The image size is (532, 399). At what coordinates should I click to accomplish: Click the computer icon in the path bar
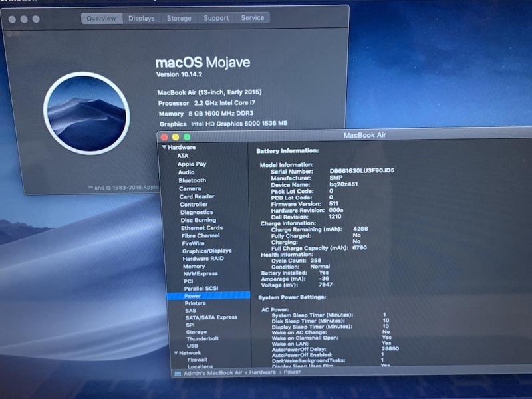pyautogui.click(x=178, y=373)
